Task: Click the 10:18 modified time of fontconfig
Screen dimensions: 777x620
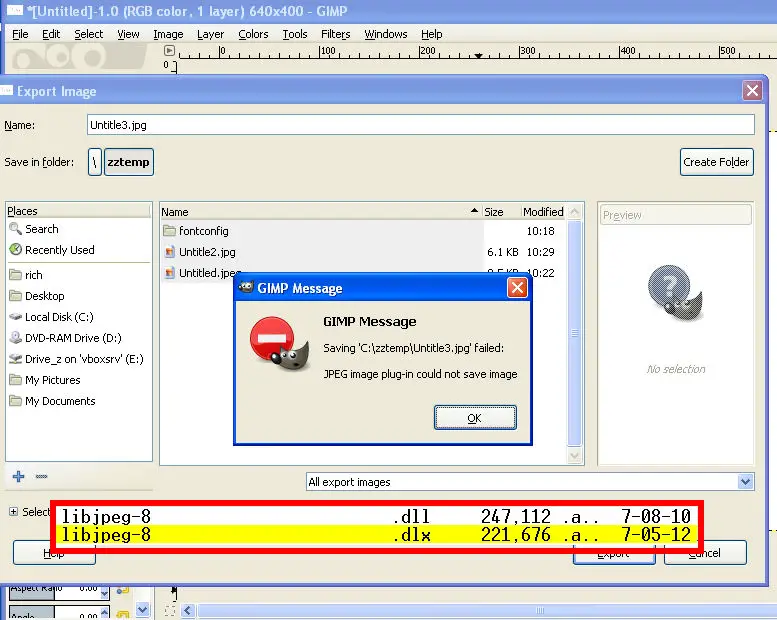Action: (x=540, y=231)
